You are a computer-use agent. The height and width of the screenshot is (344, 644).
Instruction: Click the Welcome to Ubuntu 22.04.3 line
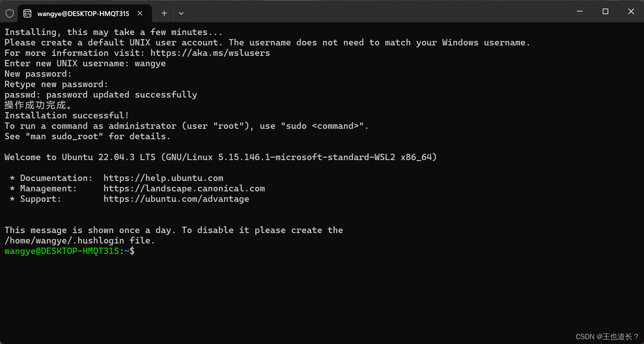[220, 157]
